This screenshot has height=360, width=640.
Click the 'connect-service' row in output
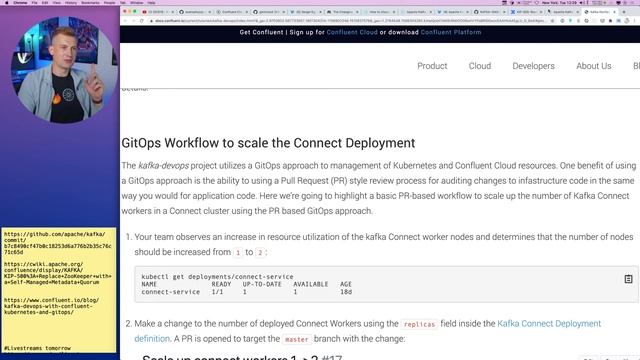(247, 292)
